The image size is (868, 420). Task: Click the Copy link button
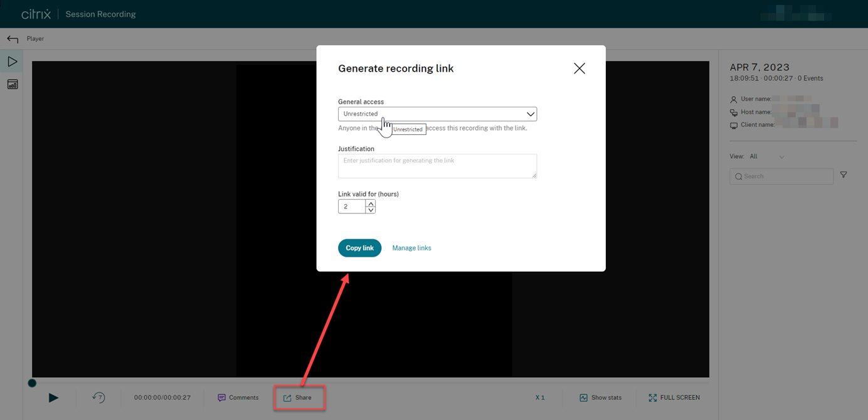[x=359, y=247]
